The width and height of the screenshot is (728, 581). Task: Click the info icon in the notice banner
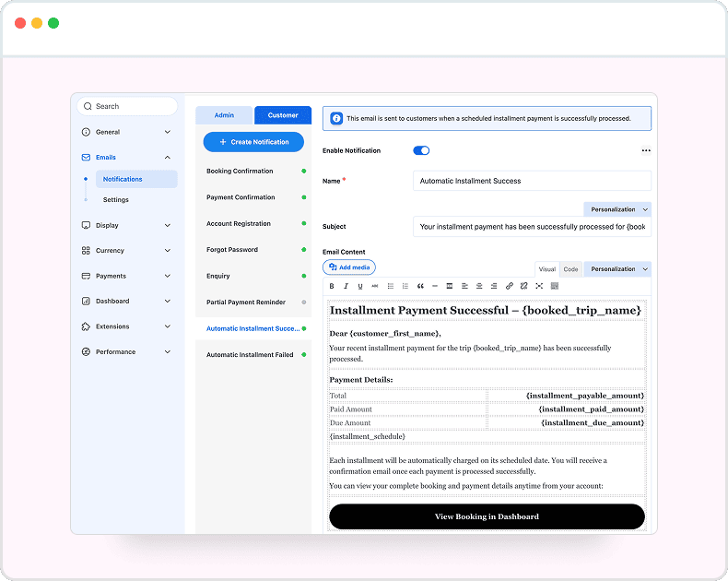[336, 119]
